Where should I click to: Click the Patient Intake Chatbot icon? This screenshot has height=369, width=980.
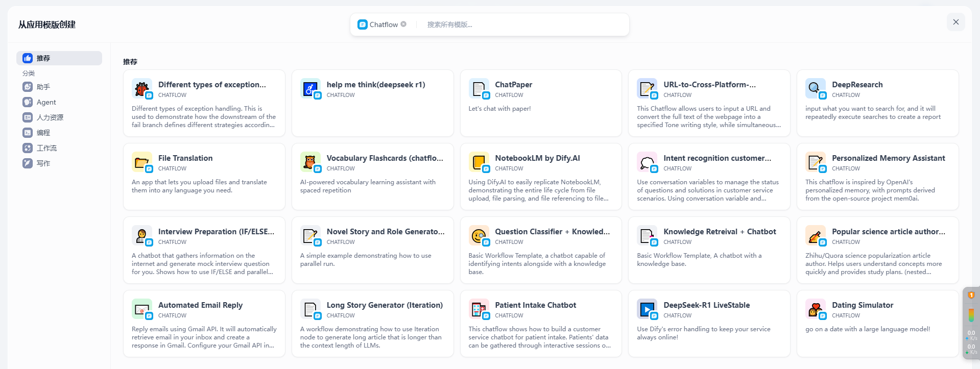[479, 309]
